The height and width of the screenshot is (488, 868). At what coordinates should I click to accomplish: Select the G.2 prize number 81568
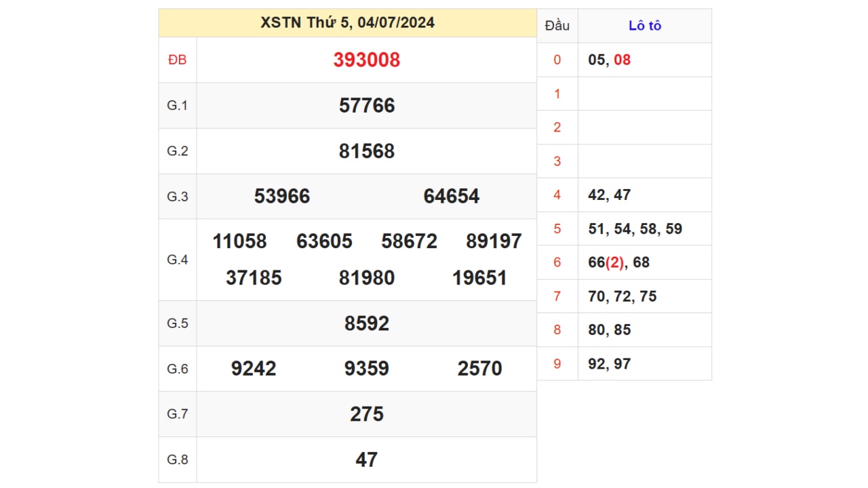point(367,150)
